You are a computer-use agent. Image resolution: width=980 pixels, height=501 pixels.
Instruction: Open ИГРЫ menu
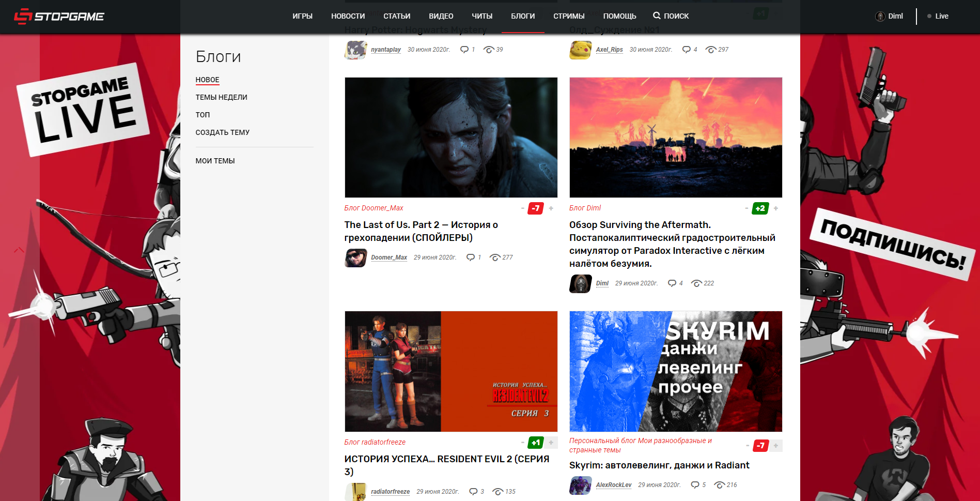point(302,16)
